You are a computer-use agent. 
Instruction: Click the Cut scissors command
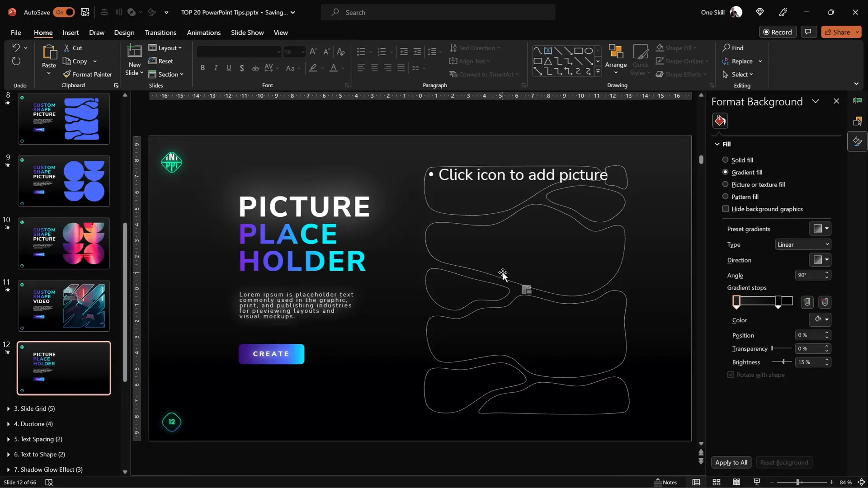[x=73, y=48]
